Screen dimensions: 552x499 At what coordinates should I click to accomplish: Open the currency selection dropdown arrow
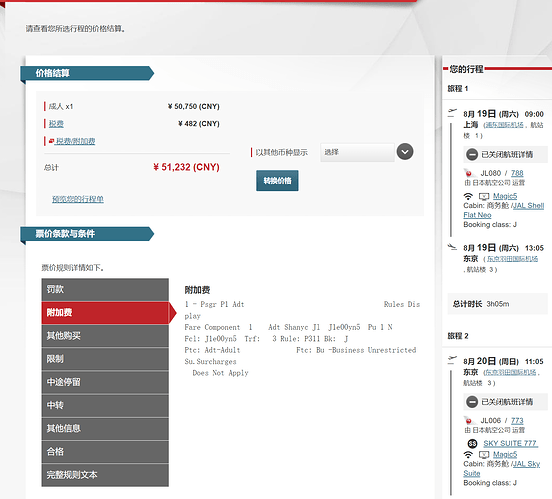pos(405,152)
